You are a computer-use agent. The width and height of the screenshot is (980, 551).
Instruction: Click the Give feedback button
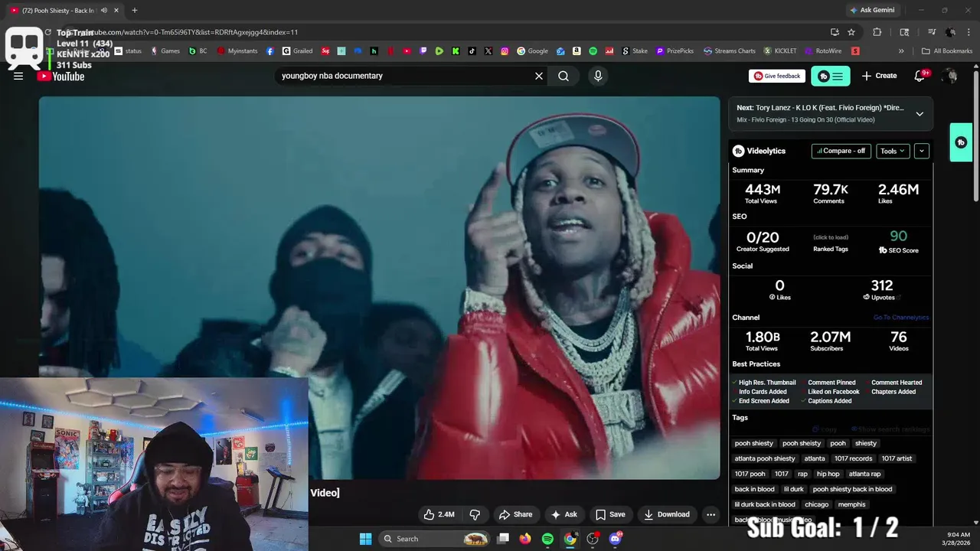(x=776, y=76)
